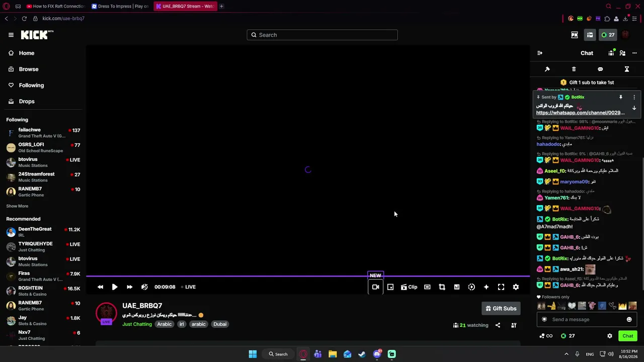
Task: Toggle the mini player icon
Action: click(390, 287)
